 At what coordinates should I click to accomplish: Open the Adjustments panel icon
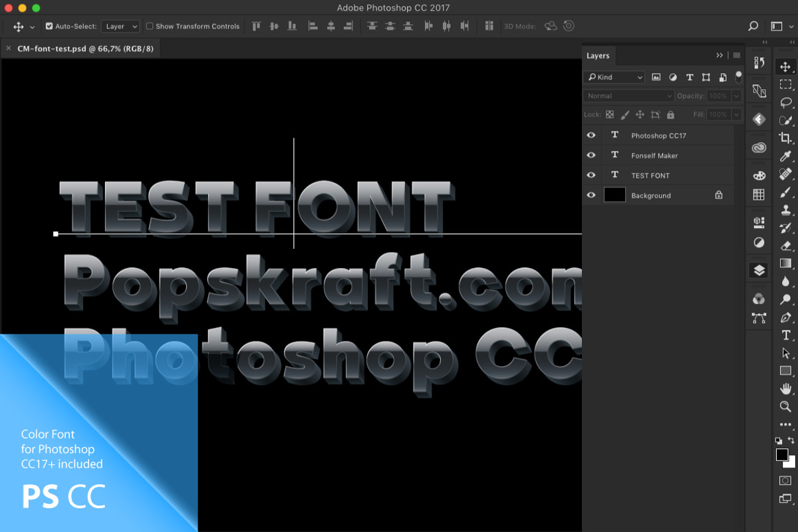tap(759, 243)
